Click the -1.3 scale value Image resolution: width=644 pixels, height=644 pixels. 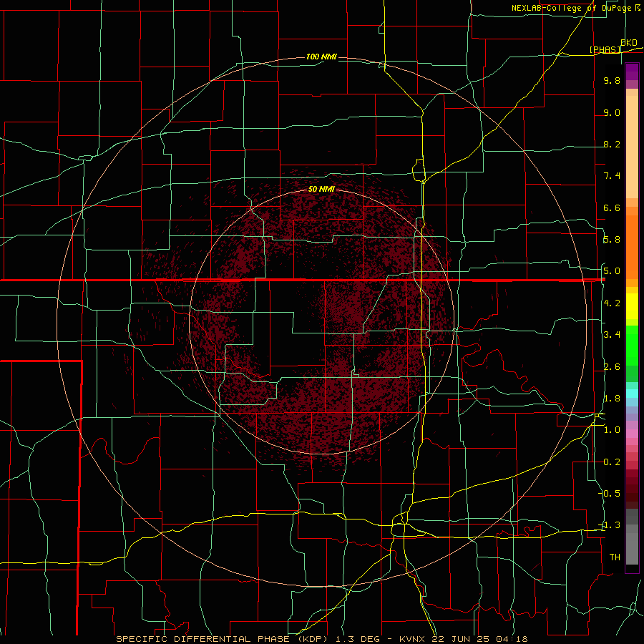click(609, 525)
